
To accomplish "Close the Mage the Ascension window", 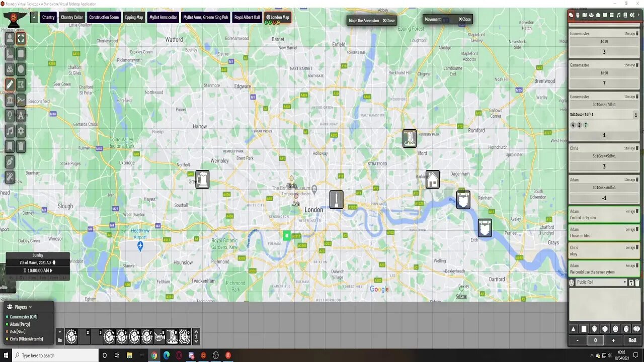I will pyautogui.click(x=388, y=21).
